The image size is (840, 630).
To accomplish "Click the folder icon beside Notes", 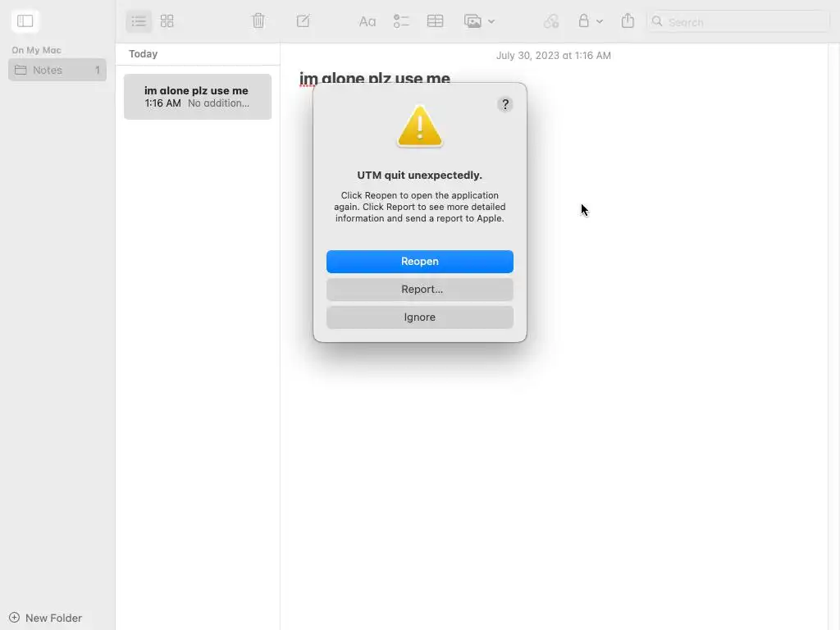I will (x=21, y=71).
